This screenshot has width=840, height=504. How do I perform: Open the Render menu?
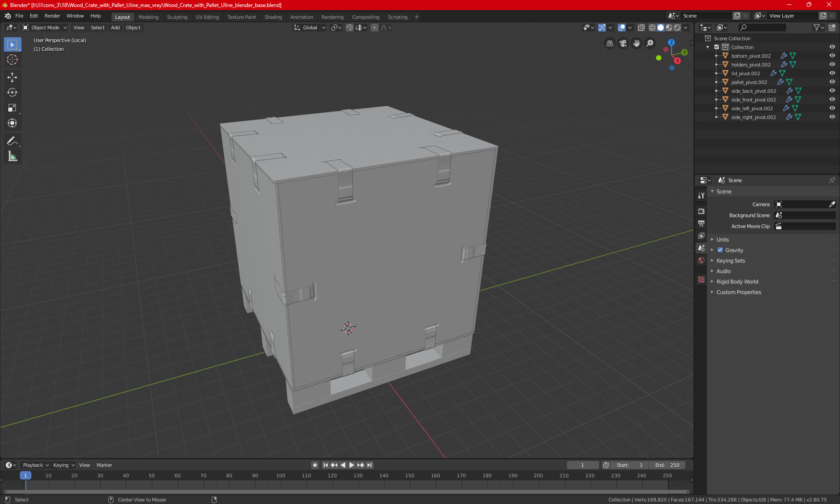pos(52,16)
